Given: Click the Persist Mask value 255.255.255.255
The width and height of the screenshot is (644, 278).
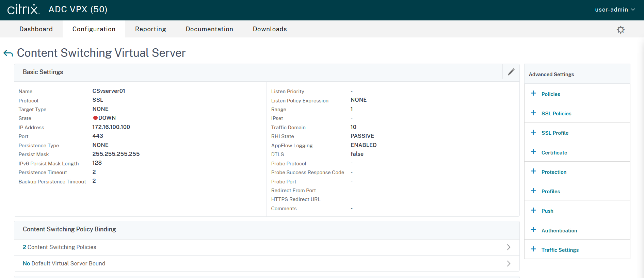Looking at the screenshot, I should coord(116,154).
